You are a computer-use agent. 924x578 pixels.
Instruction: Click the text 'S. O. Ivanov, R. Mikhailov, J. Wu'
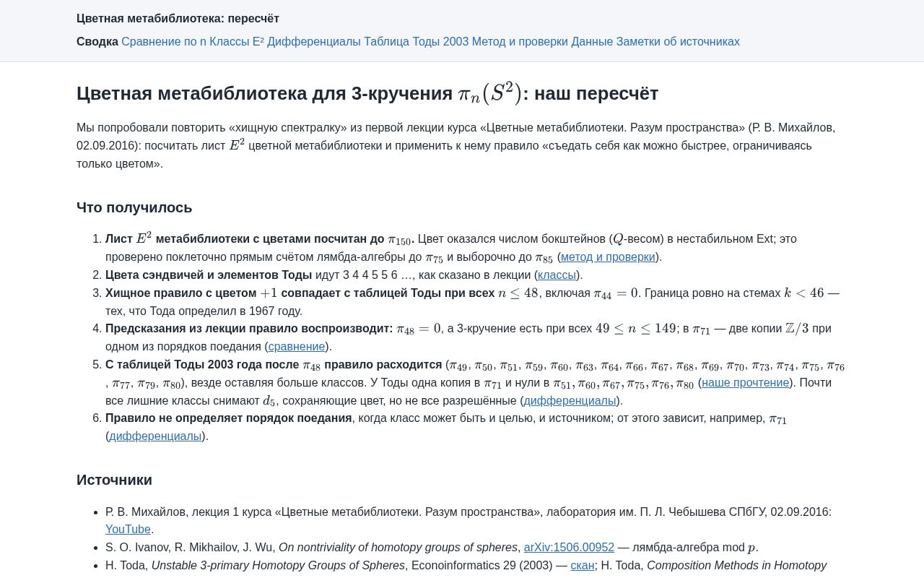[x=191, y=548]
